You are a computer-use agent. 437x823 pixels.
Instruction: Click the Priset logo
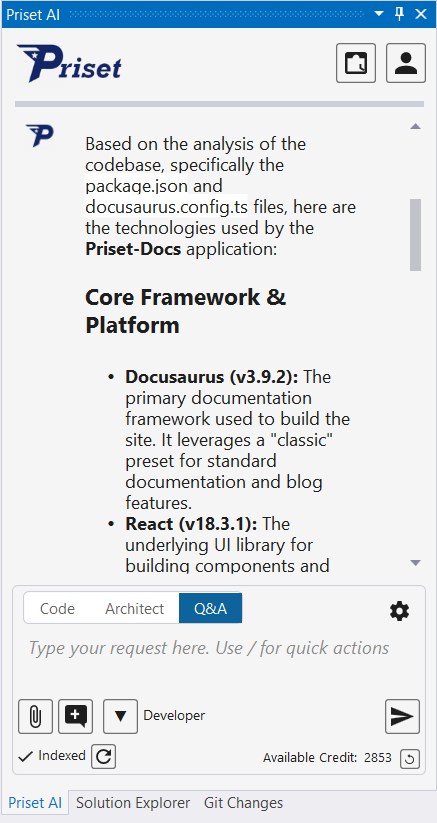pos(69,64)
